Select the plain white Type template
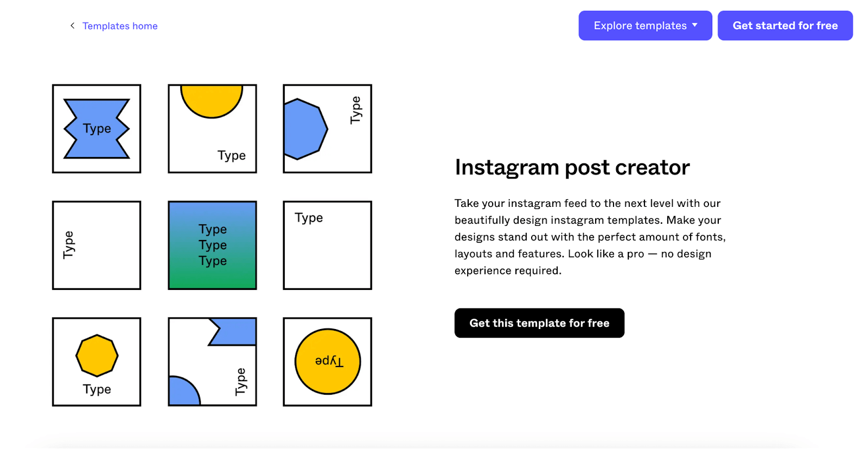The width and height of the screenshot is (868, 449). click(x=327, y=245)
